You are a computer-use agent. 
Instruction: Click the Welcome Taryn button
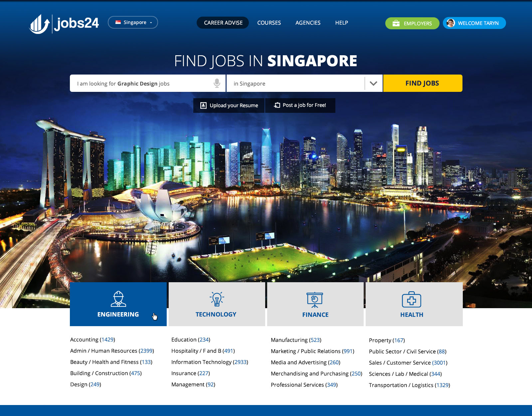tap(474, 23)
